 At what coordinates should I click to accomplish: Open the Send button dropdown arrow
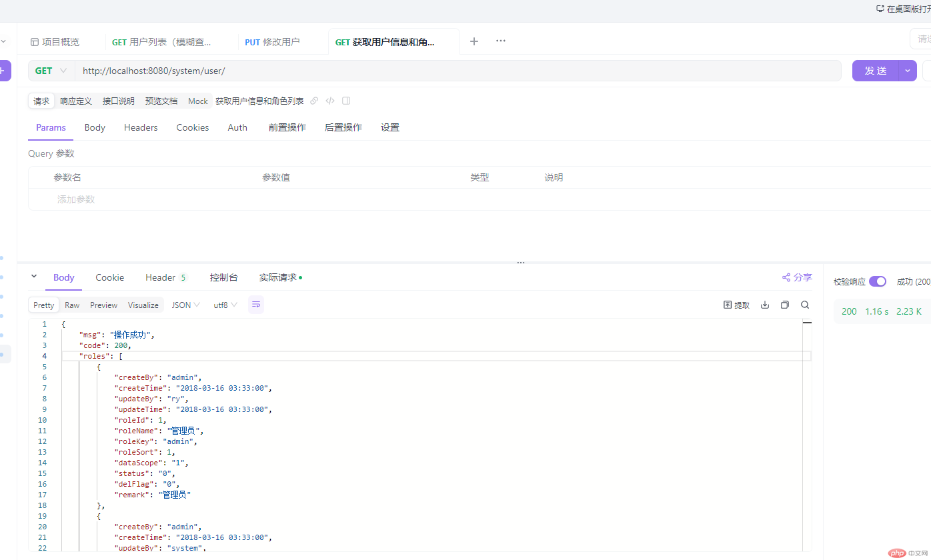(908, 71)
